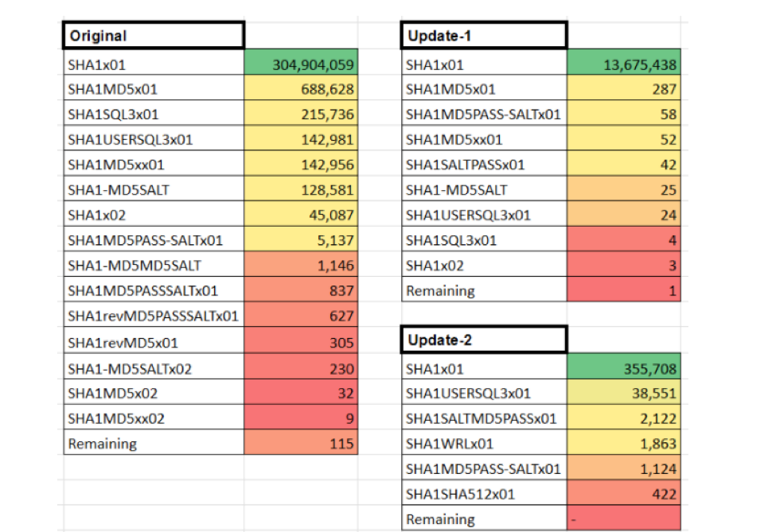This screenshot has height=532, width=776.
Task: Select the Update-2 header cell
Action: 484,340
